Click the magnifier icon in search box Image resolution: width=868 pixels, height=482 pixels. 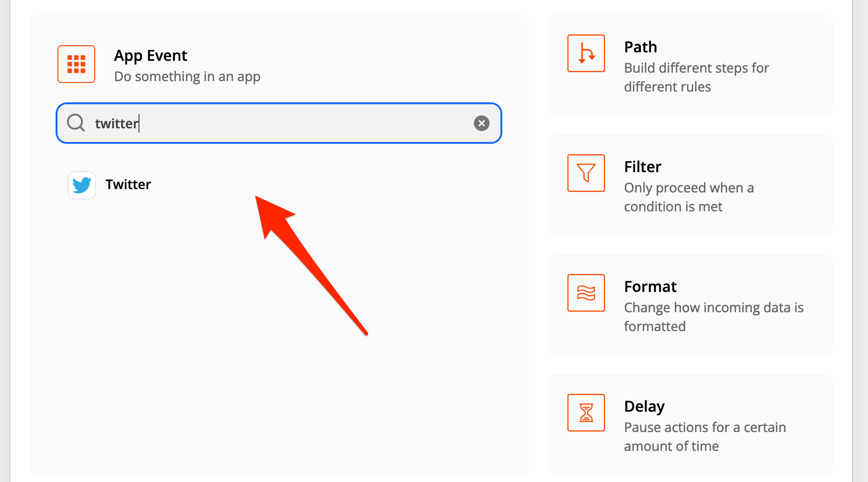[75, 123]
